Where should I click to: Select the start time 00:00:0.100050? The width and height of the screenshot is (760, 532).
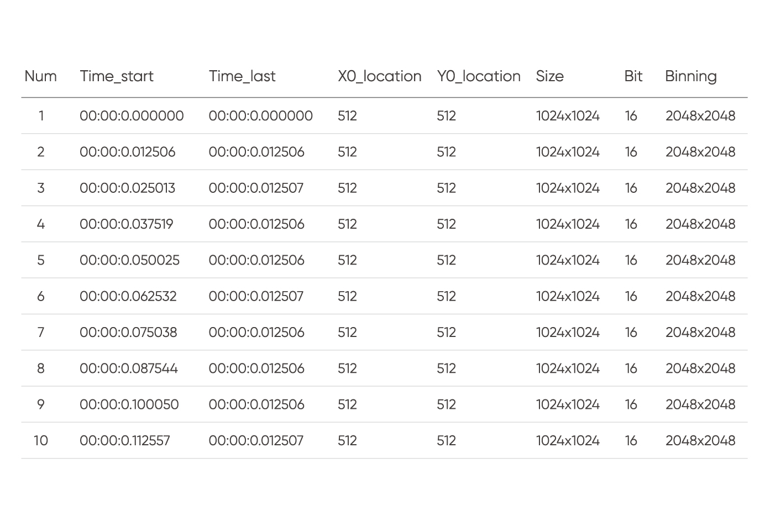pos(129,405)
